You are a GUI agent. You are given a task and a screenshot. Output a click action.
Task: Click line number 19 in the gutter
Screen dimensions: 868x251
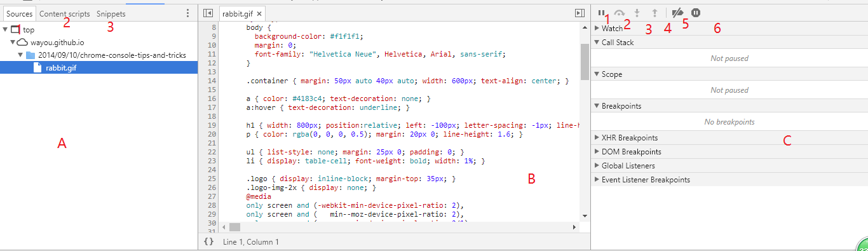coord(212,126)
